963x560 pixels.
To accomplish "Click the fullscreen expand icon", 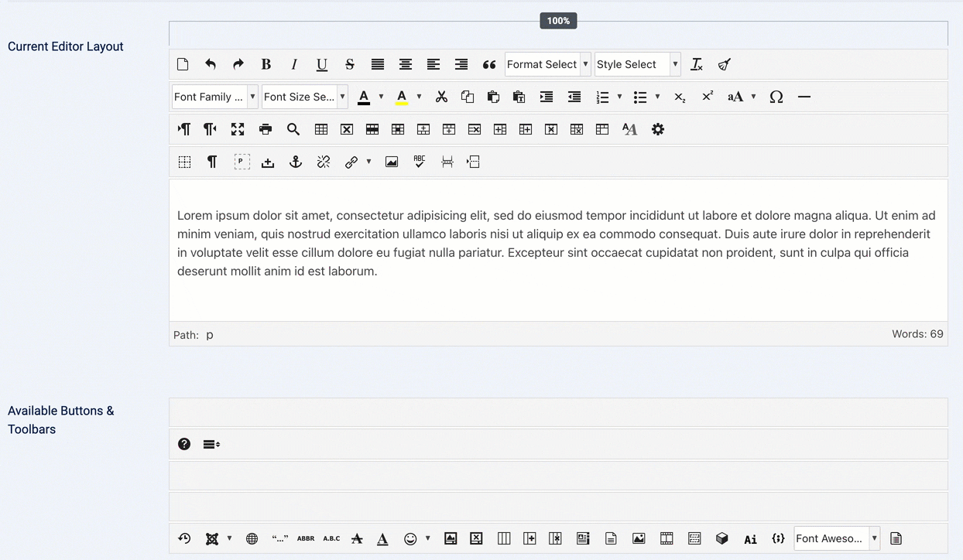I will (238, 129).
